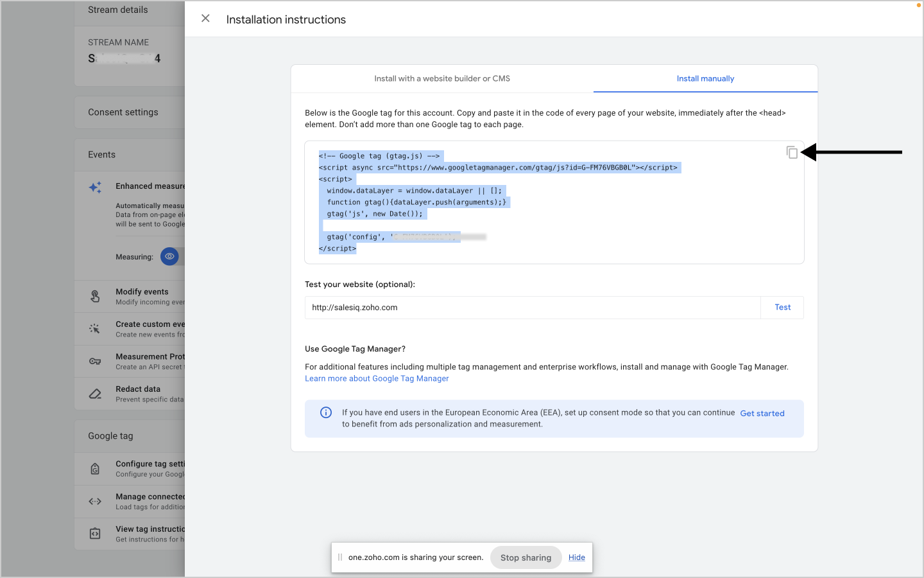Click the View tag instructions icon
924x578 pixels.
coord(95,534)
